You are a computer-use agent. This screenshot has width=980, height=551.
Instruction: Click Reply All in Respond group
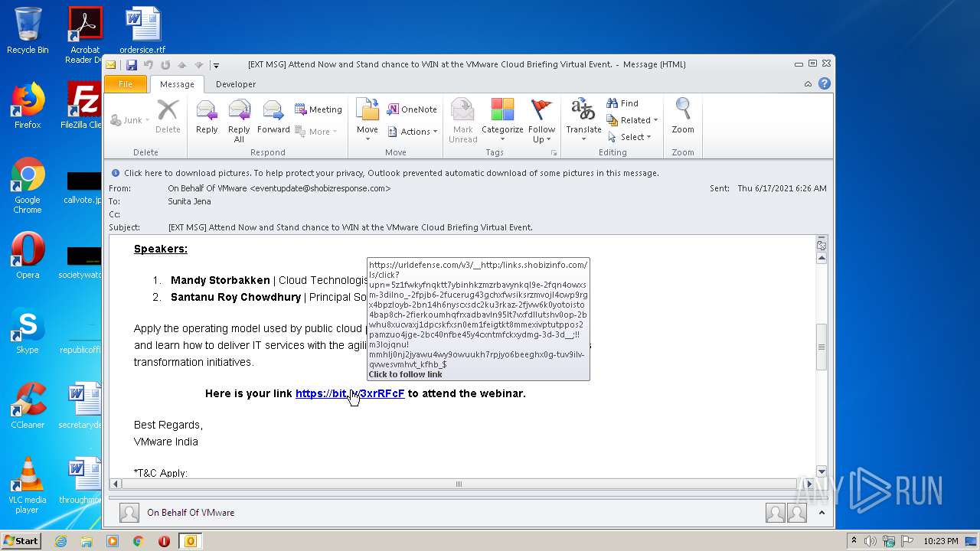[x=239, y=121]
